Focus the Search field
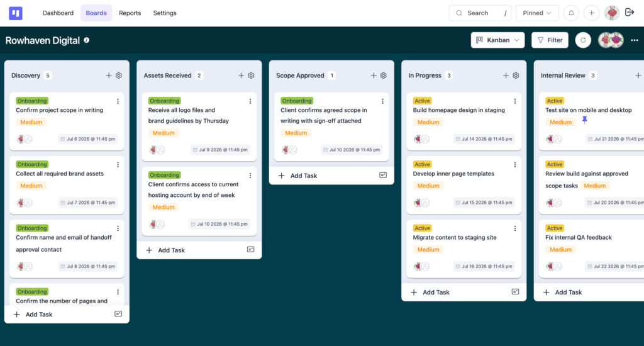The width and height of the screenshot is (644, 346). 480,13
